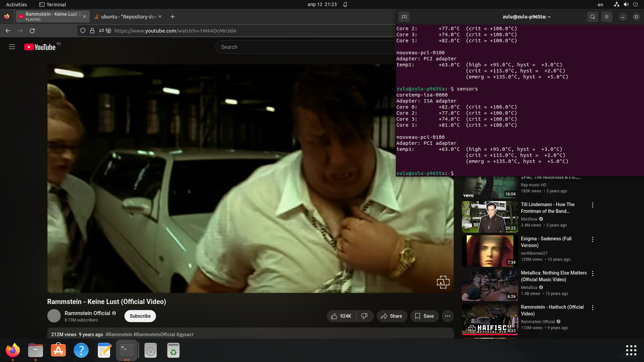Open a new terminal tab icon
Viewport: 644px width, 362px height.
pos(404,17)
